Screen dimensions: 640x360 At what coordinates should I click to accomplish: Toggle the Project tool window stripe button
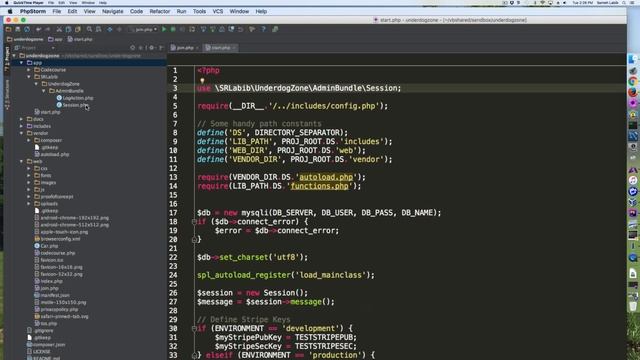tap(7, 59)
